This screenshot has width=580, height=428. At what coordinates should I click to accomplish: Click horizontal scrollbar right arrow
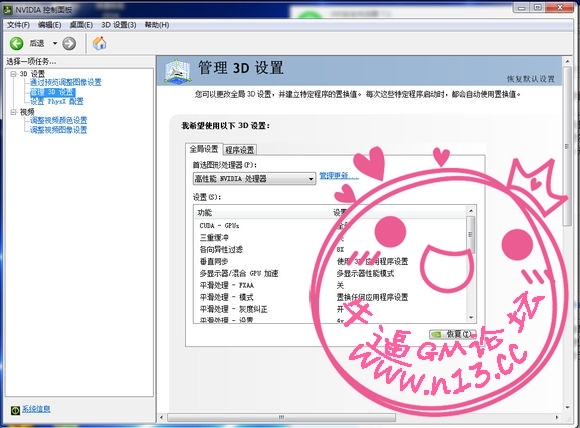click(x=557, y=417)
